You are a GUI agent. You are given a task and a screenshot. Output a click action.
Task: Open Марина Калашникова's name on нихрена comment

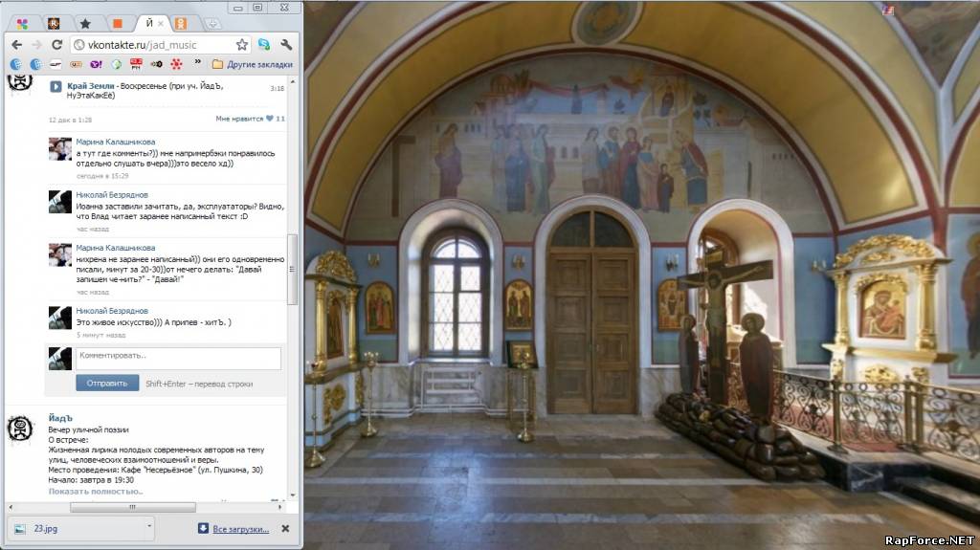coord(116,248)
